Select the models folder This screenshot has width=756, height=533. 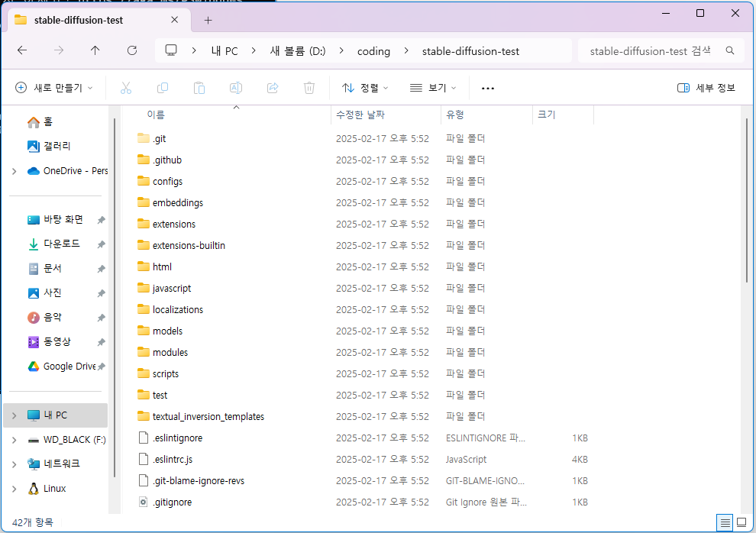pos(160,331)
